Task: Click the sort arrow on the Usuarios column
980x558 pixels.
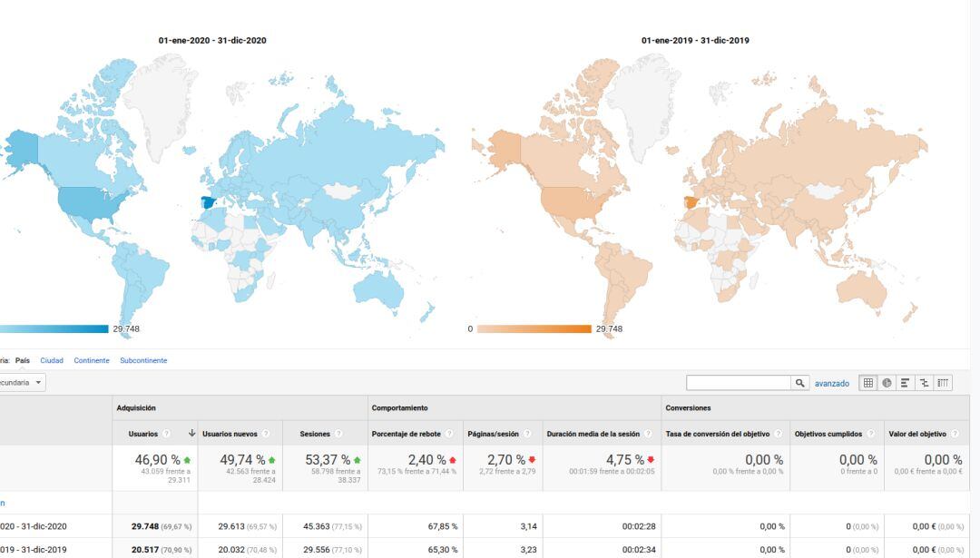Action: (192, 433)
